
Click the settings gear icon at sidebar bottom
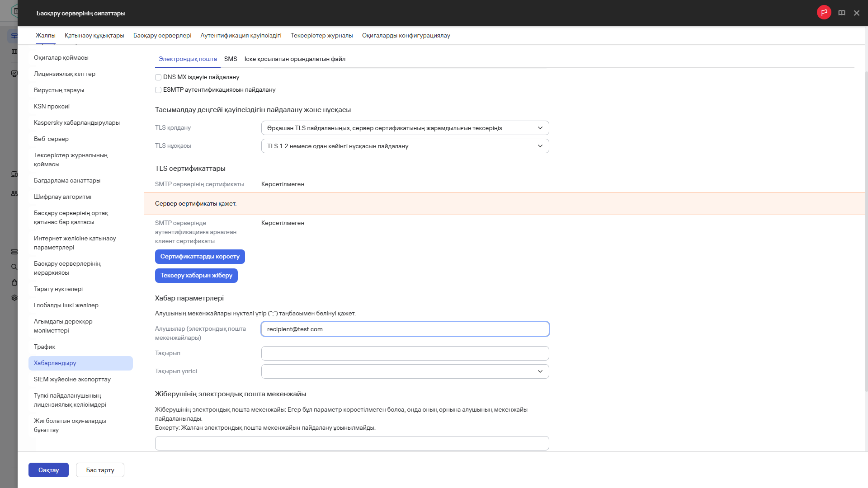point(14,298)
